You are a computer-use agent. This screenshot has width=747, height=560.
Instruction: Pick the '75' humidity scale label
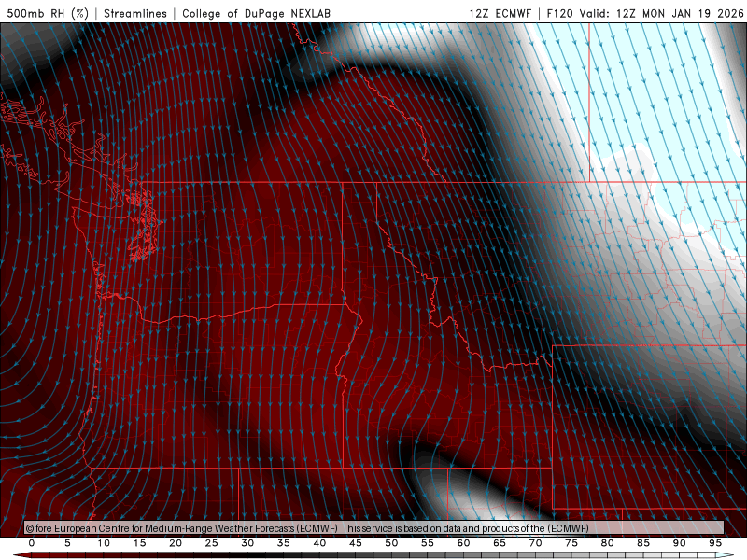coord(571,543)
